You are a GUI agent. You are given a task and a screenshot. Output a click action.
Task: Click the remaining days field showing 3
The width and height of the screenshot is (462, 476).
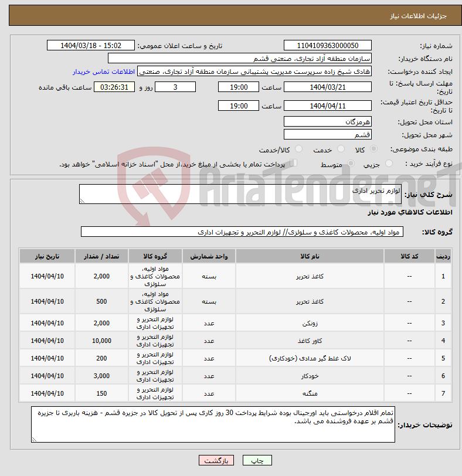point(175,87)
